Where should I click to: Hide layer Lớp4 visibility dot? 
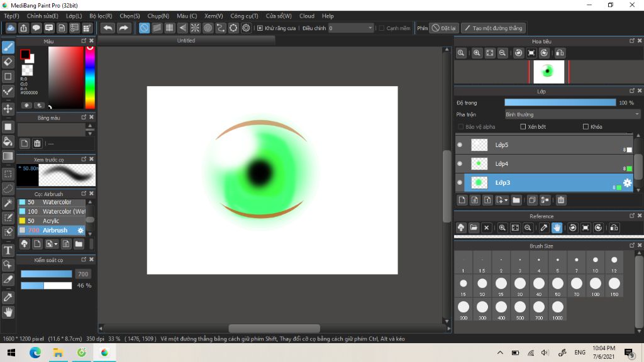tap(460, 163)
